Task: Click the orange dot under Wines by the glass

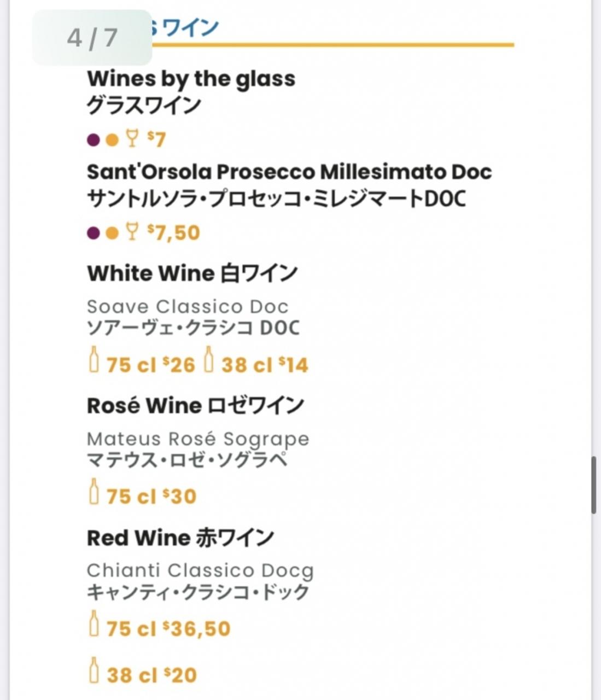Action: point(112,141)
